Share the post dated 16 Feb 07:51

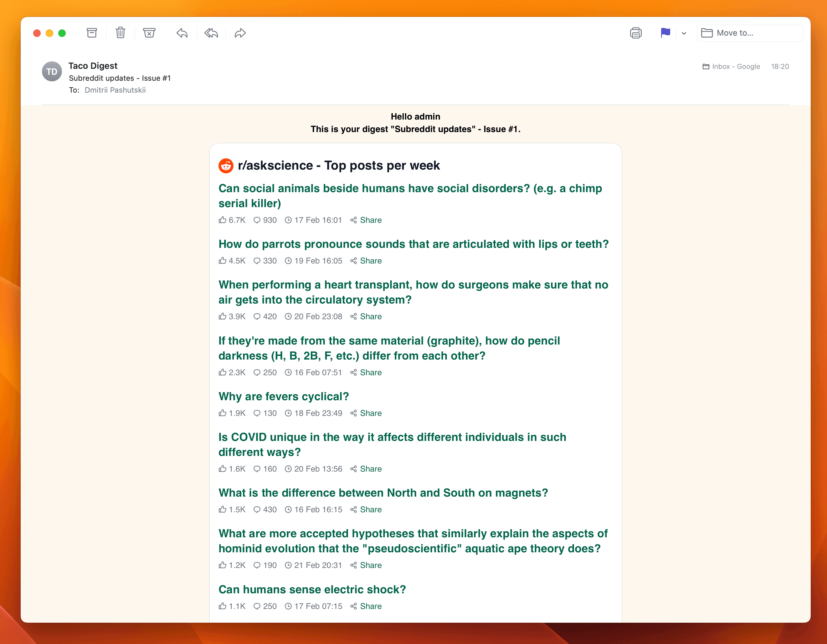pos(366,373)
